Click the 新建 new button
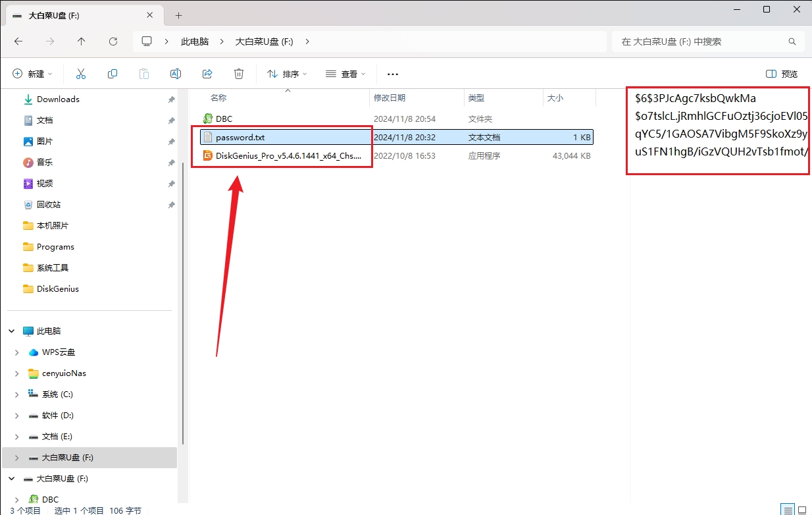The image size is (812, 515). 33,74
